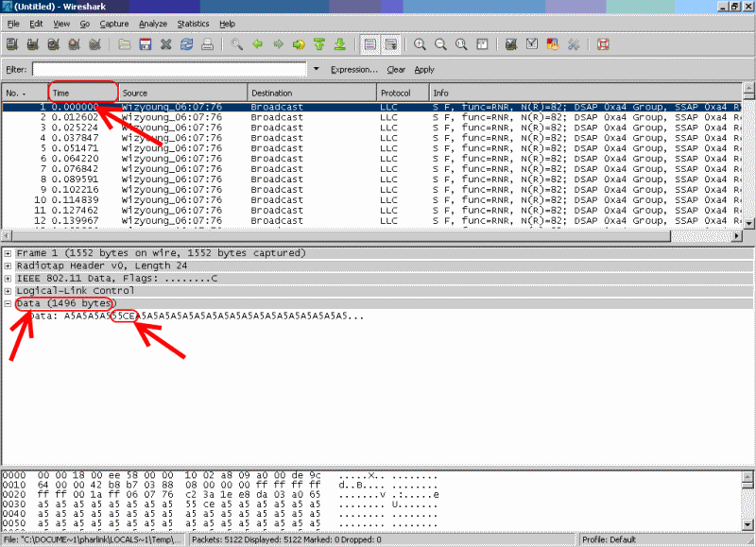This screenshot has width=756, height=547.
Task: Go forward in packet history
Action: click(278, 44)
